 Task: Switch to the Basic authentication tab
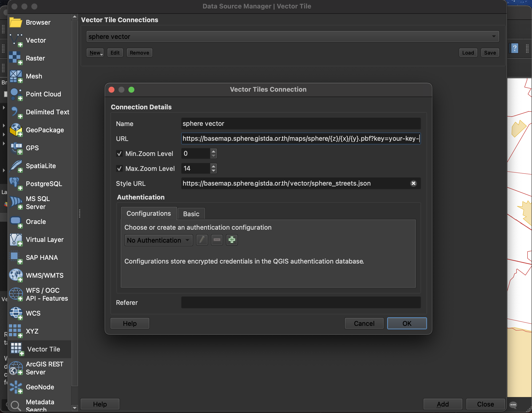[191, 214]
